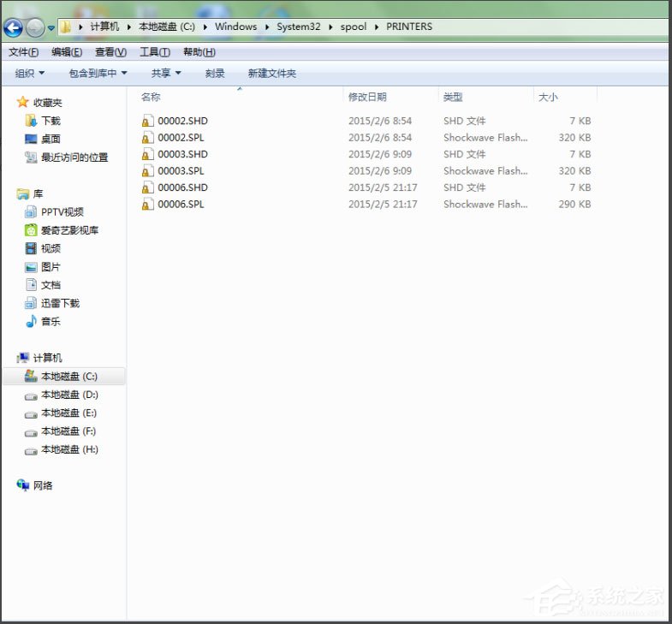Sort by 修改日期 column header

coord(367,98)
